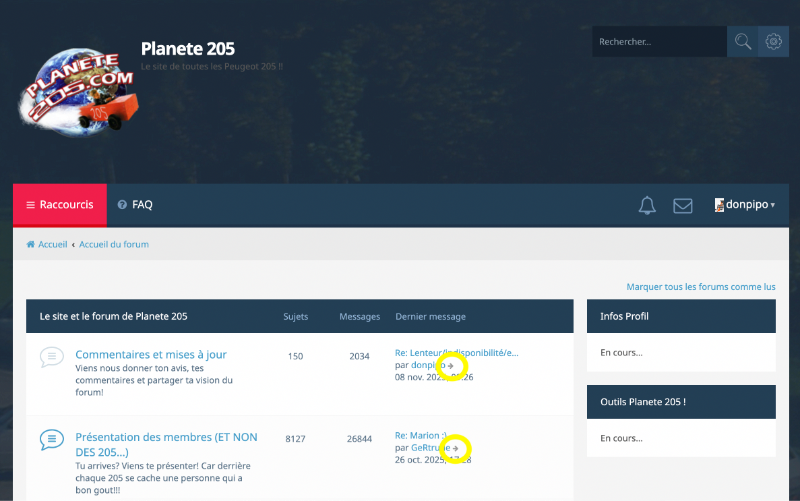The image size is (800, 501).
Task: Open the FAQ page
Action: click(x=135, y=205)
